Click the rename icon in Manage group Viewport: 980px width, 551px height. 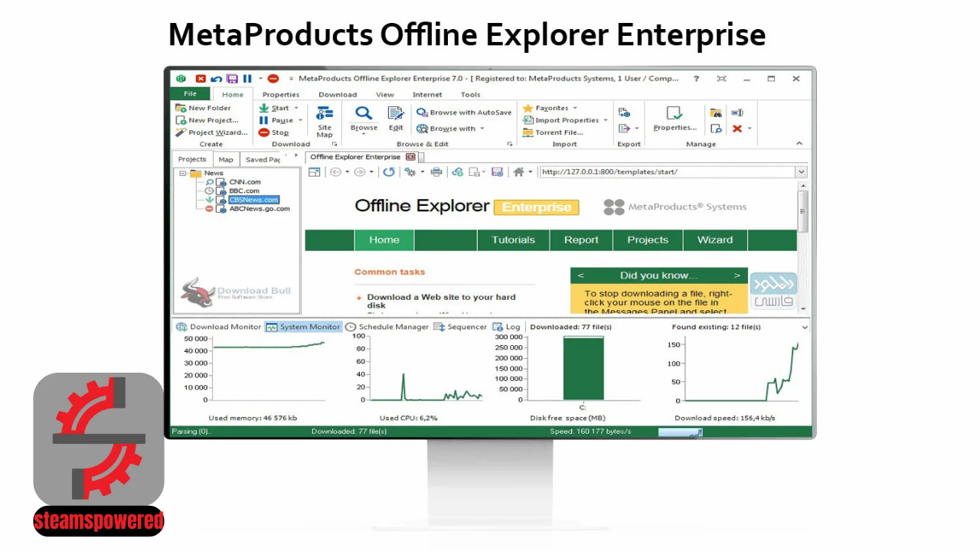pyautogui.click(x=737, y=112)
